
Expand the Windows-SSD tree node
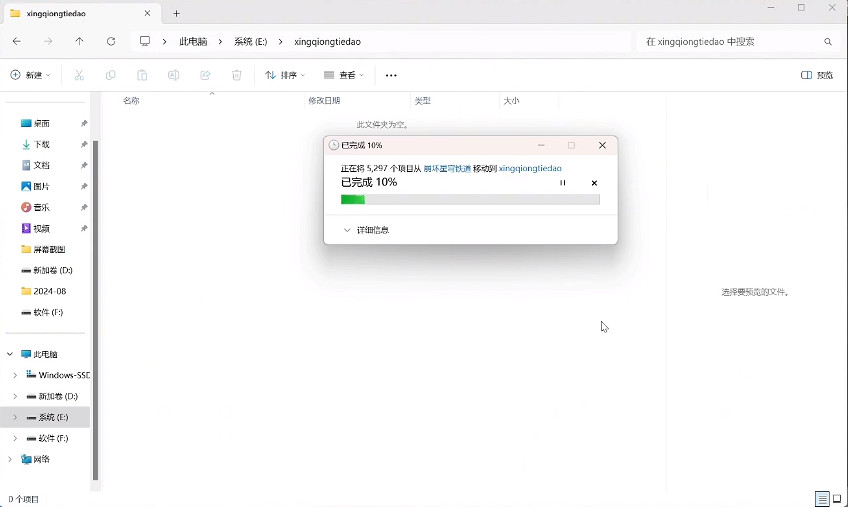pyautogui.click(x=15, y=375)
